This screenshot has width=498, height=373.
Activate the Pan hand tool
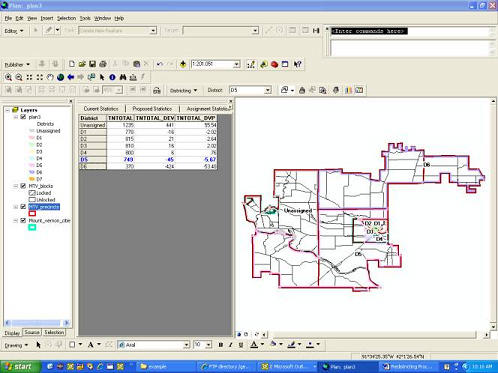(x=50, y=77)
